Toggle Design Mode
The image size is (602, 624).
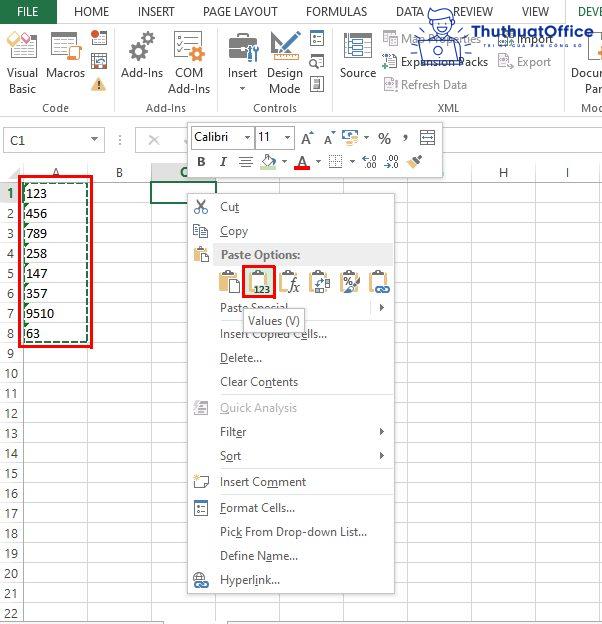click(284, 63)
